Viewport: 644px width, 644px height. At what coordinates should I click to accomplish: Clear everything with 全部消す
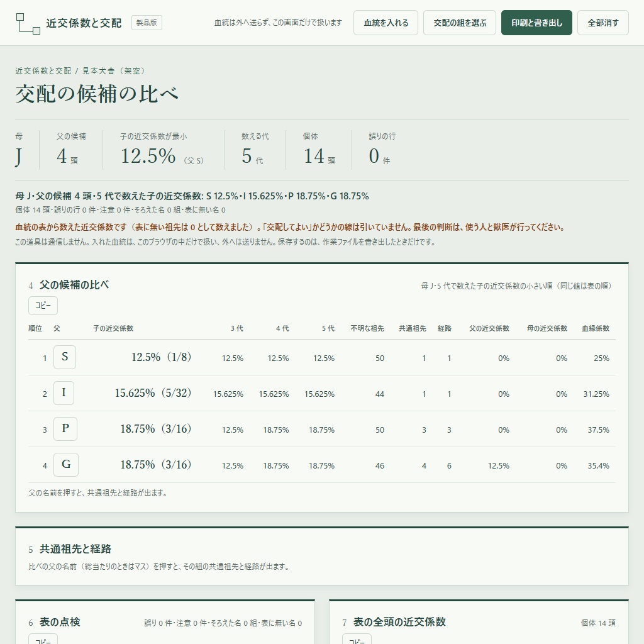click(602, 23)
